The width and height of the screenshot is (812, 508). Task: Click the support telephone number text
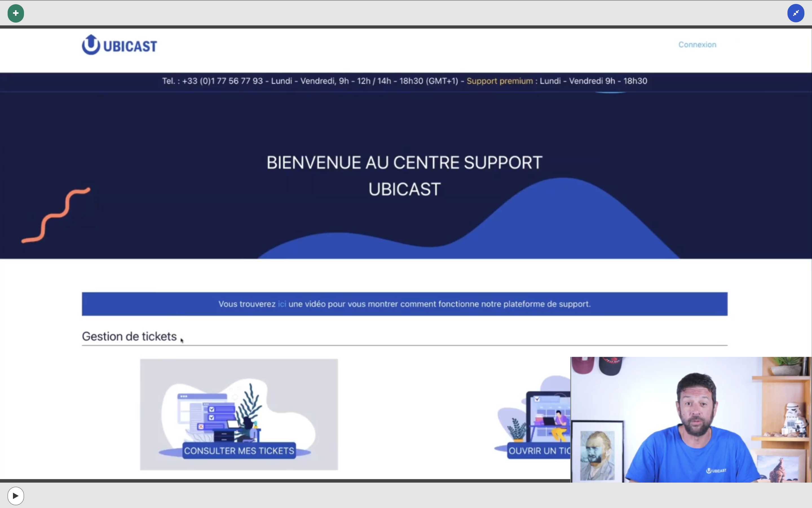coord(222,81)
